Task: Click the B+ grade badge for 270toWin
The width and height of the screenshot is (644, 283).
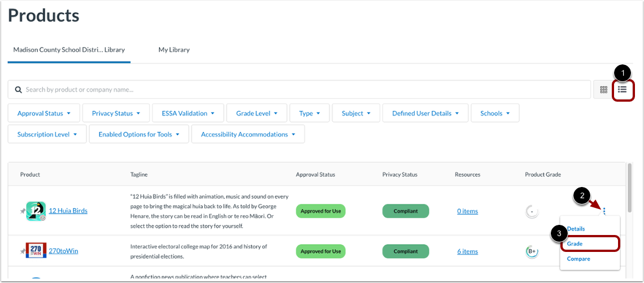Action: click(532, 251)
